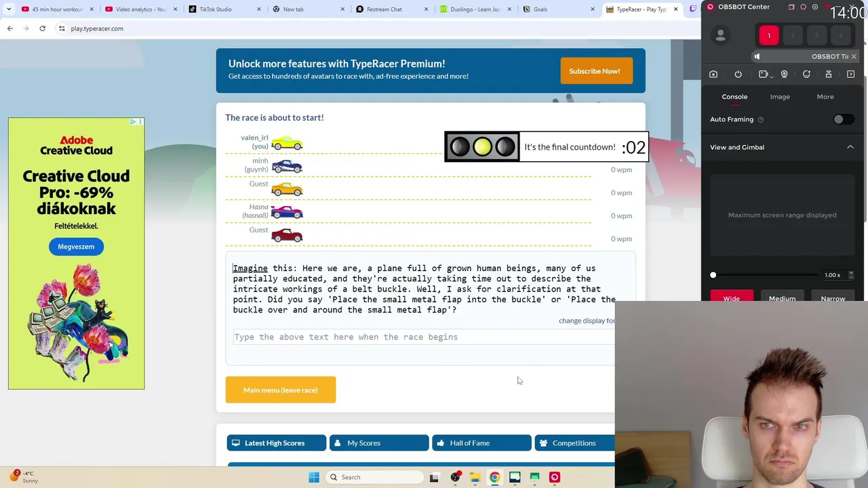
Task: Open the weather widget showing Sunny
Action: click(x=24, y=477)
